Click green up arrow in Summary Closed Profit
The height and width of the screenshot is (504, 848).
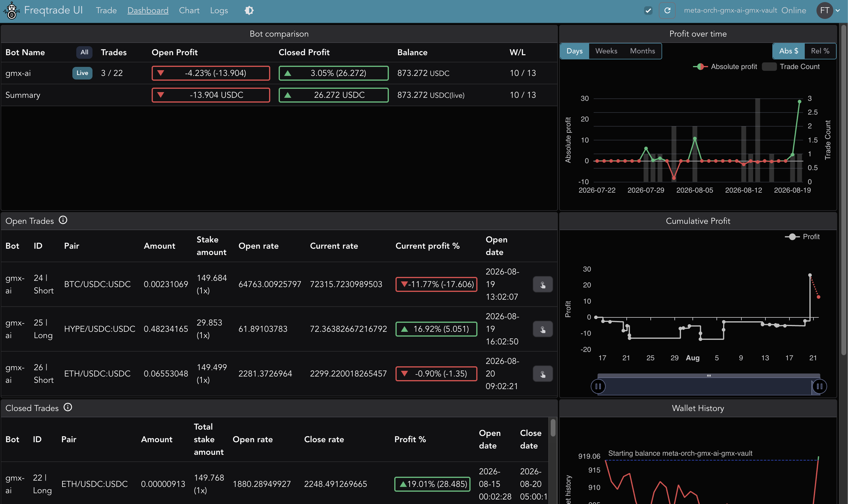pos(288,95)
